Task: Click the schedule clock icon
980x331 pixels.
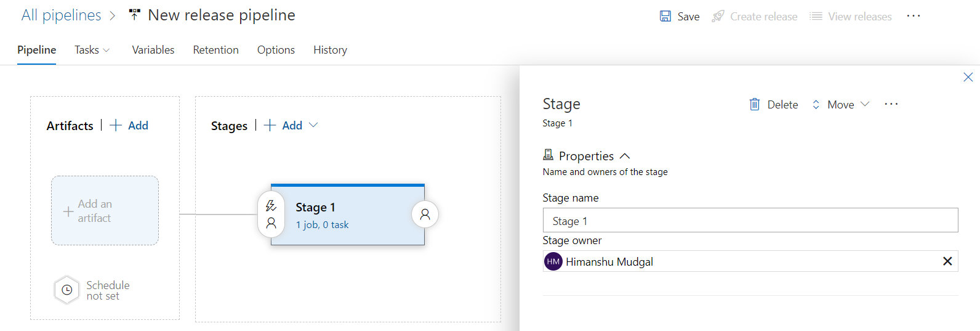Action: [x=67, y=290]
